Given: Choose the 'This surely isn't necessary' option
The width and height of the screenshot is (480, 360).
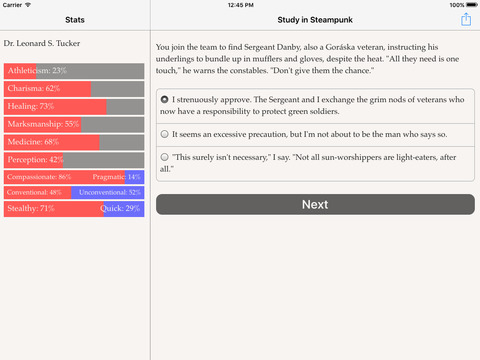Looking at the screenshot, I should [x=315, y=163].
